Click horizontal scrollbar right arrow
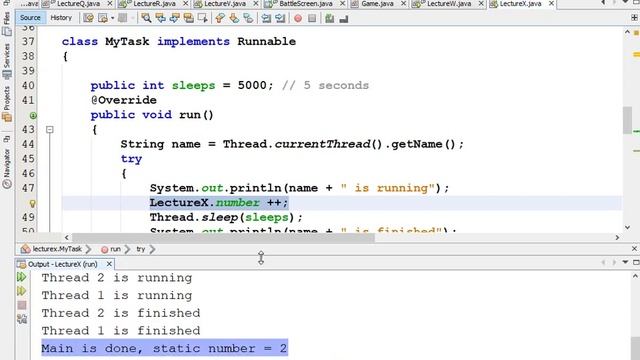Viewport: 640px width, 360px height. click(x=617, y=237)
